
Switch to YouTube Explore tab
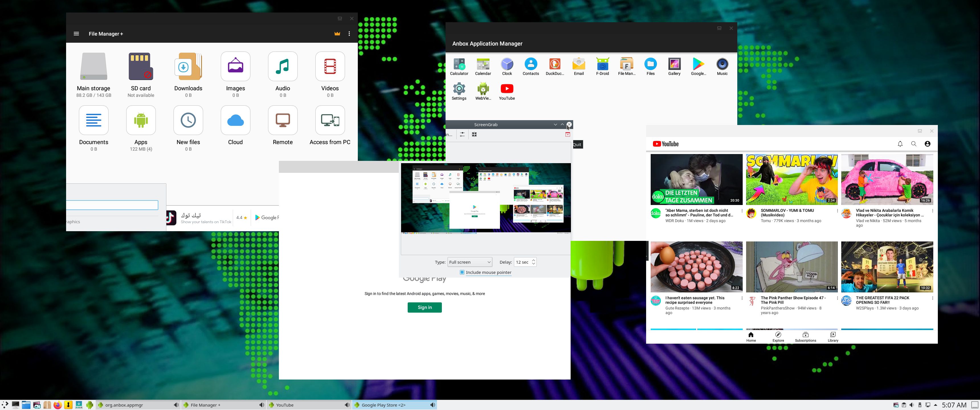tap(778, 337)
